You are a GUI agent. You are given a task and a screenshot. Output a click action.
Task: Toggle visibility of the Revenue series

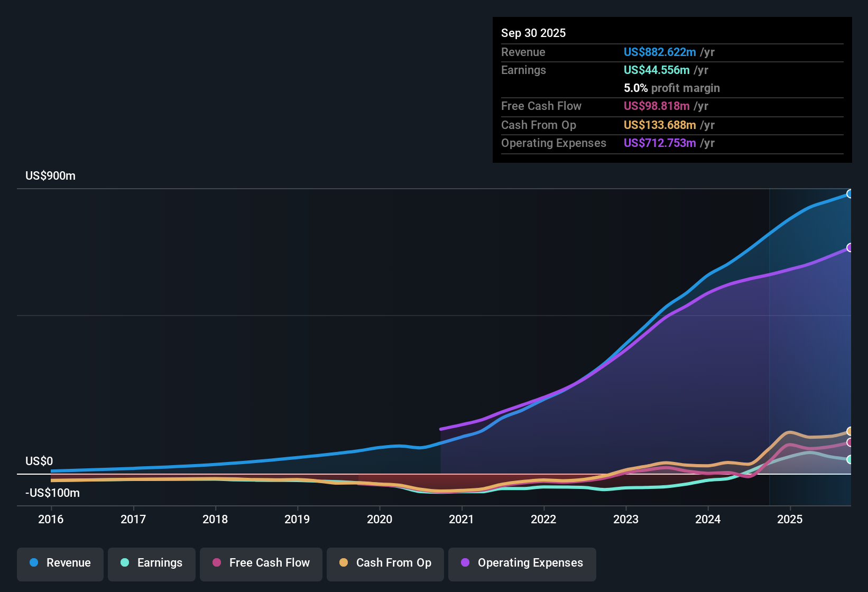pos(60,563)
